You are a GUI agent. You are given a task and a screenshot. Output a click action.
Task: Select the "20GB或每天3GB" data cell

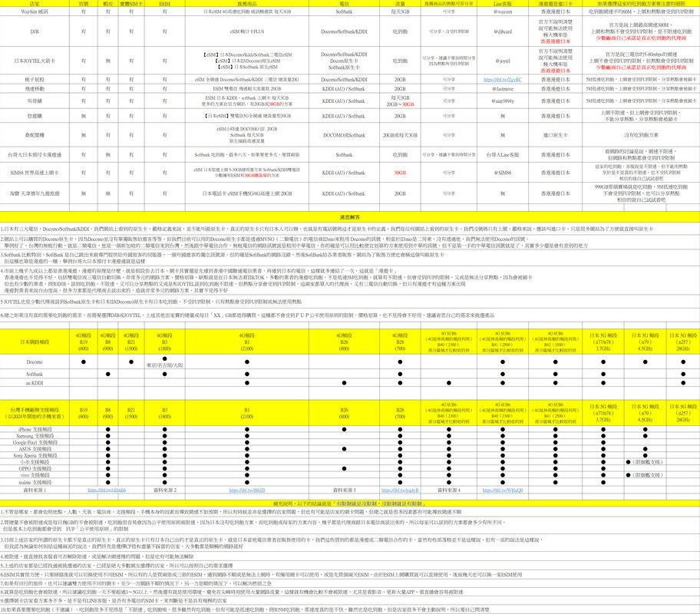click(x=400, y=135)
